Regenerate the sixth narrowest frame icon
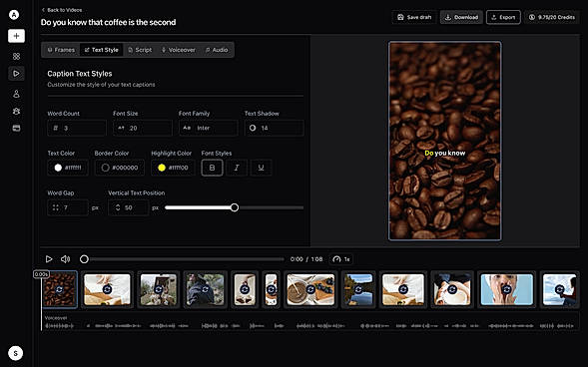Screen dimensions: 588x367 (272, 290)
